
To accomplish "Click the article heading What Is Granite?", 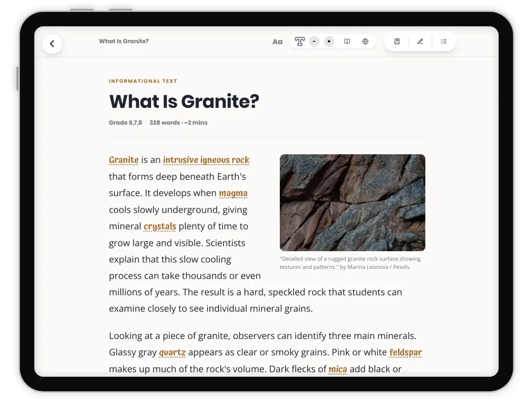I will [x=184, y=102].
